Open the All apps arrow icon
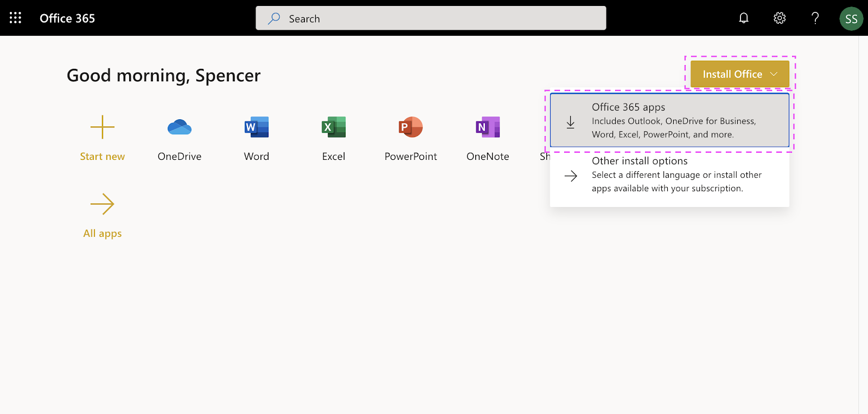The width and height of the screenshot is (868, 414). click(103, 204)
